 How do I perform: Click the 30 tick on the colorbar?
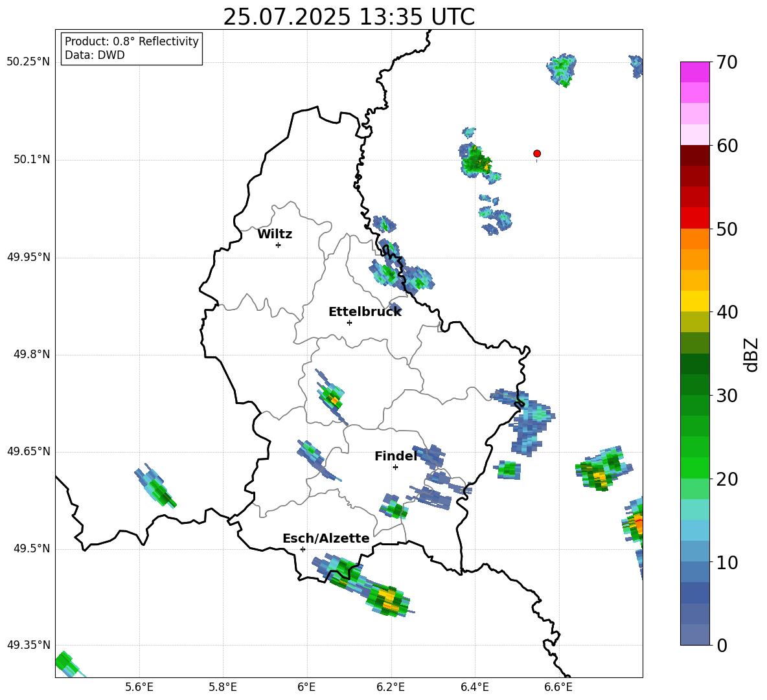(727, 396)
